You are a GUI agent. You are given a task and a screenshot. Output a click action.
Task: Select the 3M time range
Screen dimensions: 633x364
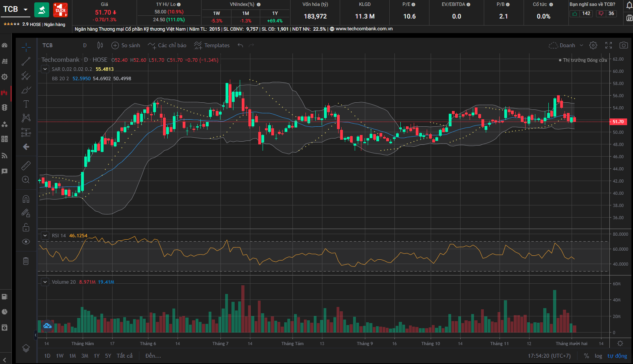click(85, 356)
